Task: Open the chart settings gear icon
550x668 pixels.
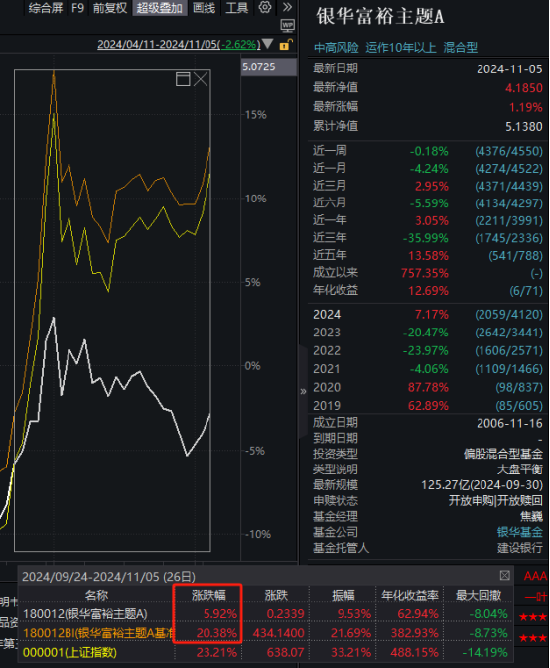Action: click(x=265, y=7)
